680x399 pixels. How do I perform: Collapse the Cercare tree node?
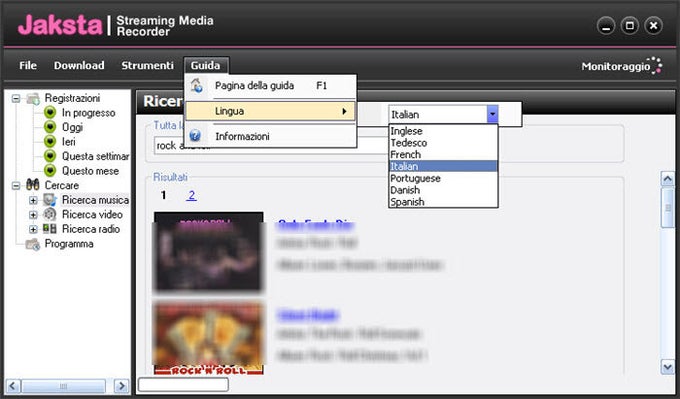pos(16,186)
